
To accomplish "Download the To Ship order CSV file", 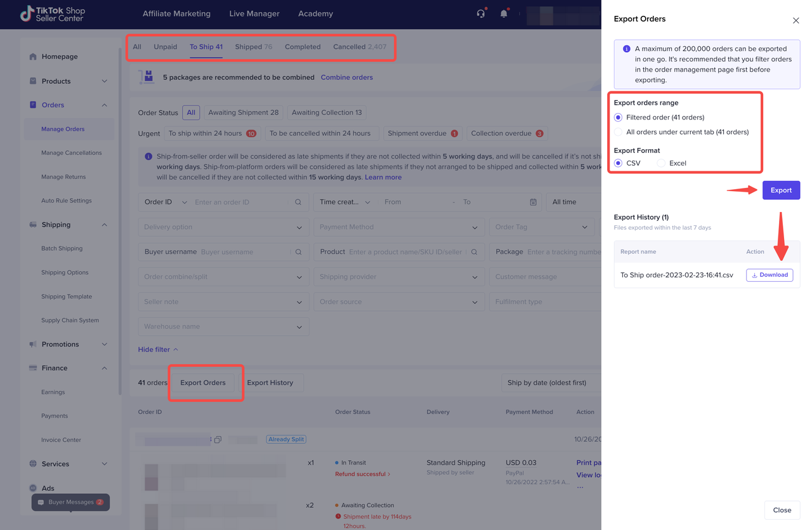I will click(x=769, y=275).
